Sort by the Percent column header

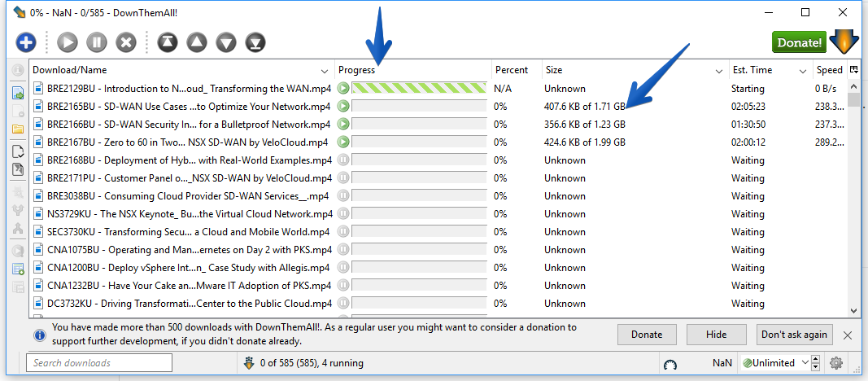coord(512,70)
